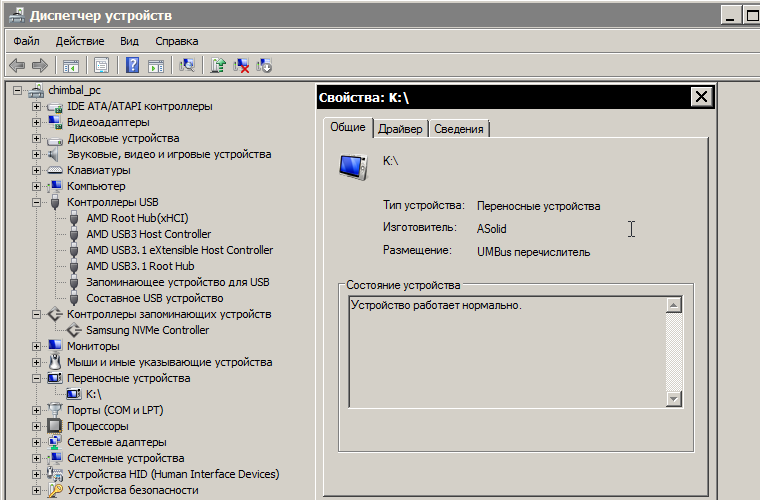The width and height of the screenshot is (760, 500).
Task: Open the Properties sheet toolbar icon
Action: pyautogui.click(x=101, y=66)
